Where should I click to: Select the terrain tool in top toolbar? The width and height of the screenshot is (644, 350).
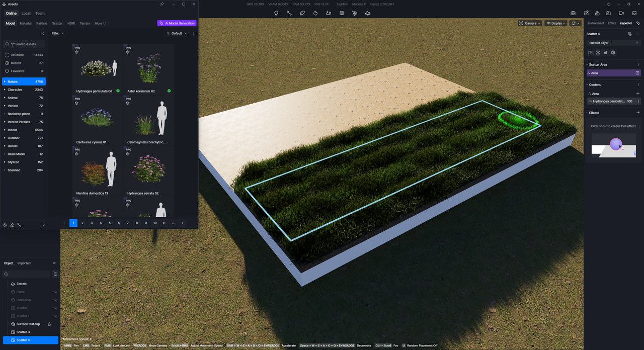coord(368,13)
